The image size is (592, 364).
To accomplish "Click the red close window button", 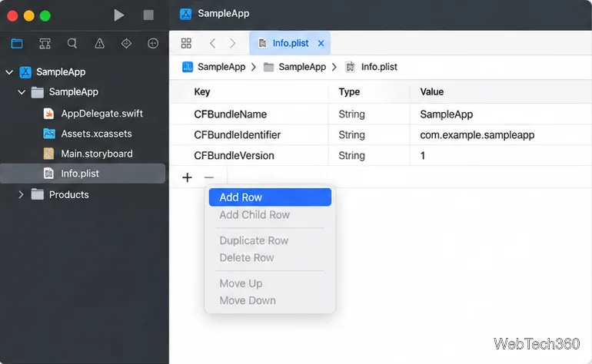I will coord(12,16).
